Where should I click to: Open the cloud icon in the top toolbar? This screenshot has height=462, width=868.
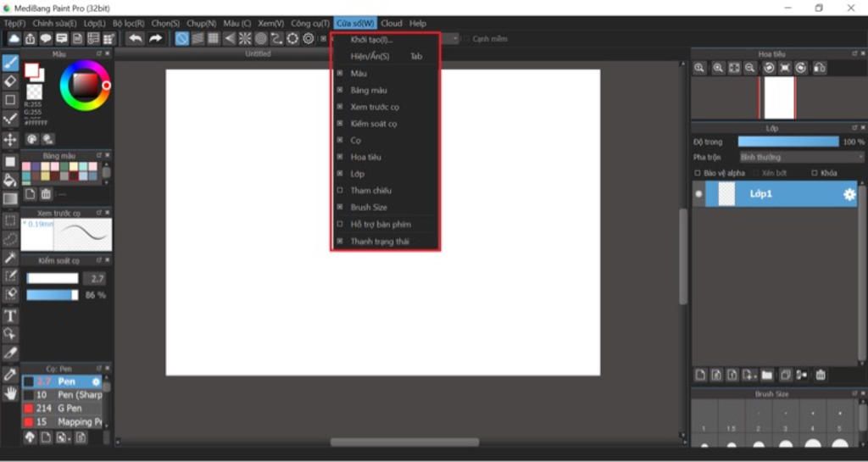14,38
